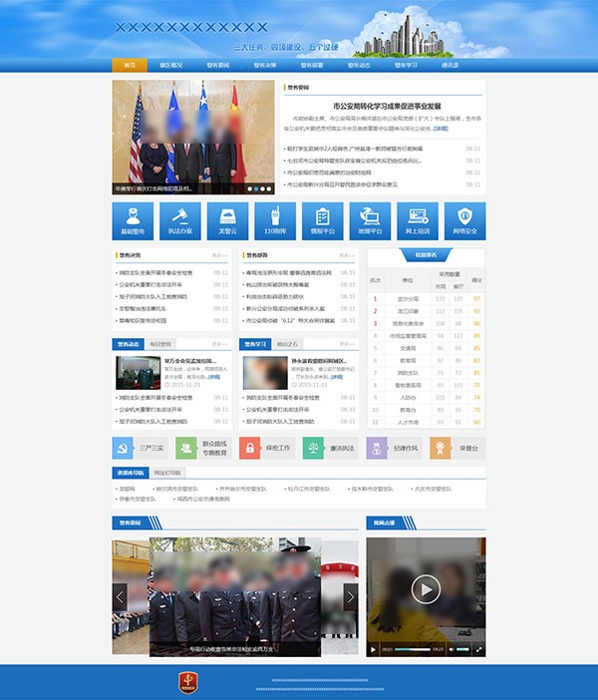Click the 执法办案 gavel icon
The image size is (598, 700).
pyautogui.click(x=180, y=220)
